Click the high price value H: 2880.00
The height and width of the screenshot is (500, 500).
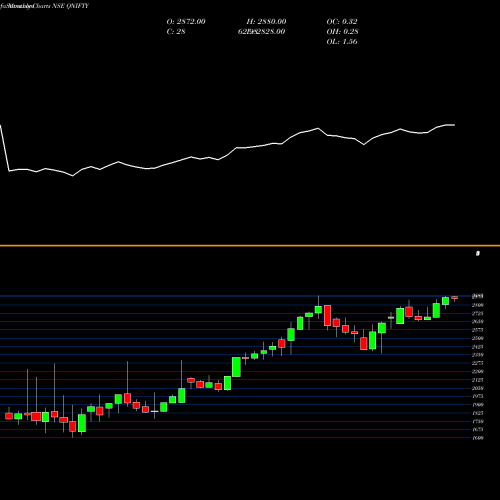(266, 22)
